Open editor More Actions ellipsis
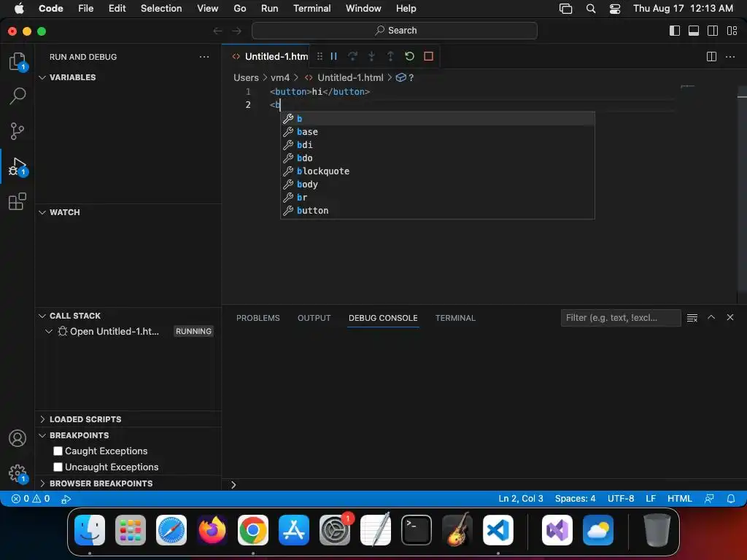747x560 pixels. click(x=730, y=57)
